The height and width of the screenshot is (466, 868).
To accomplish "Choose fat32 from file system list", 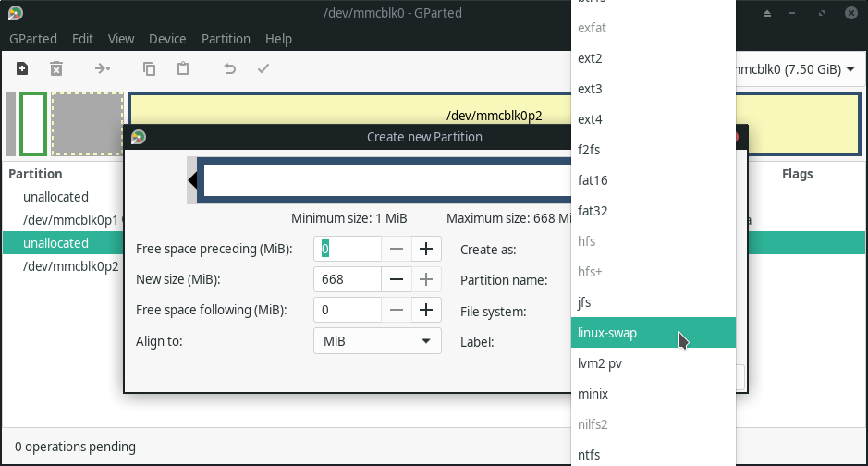I will (x=654, y=211).
